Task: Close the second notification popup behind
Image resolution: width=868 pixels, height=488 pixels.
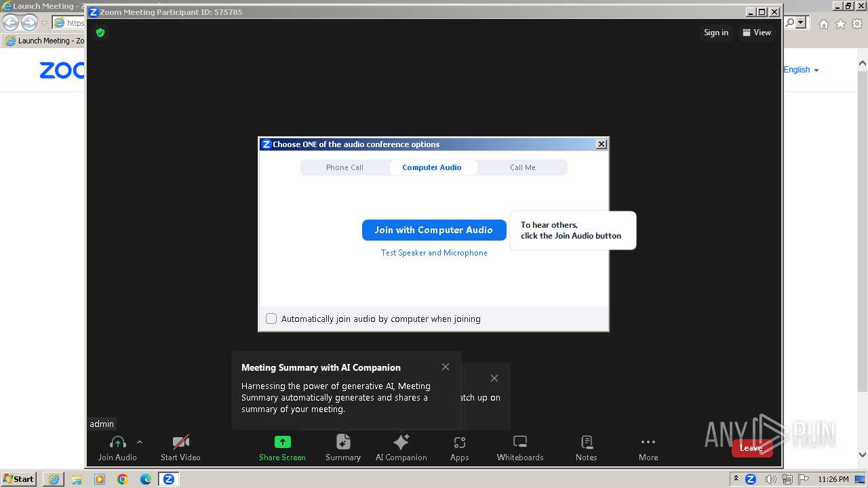Action: [x=494, y=378]
